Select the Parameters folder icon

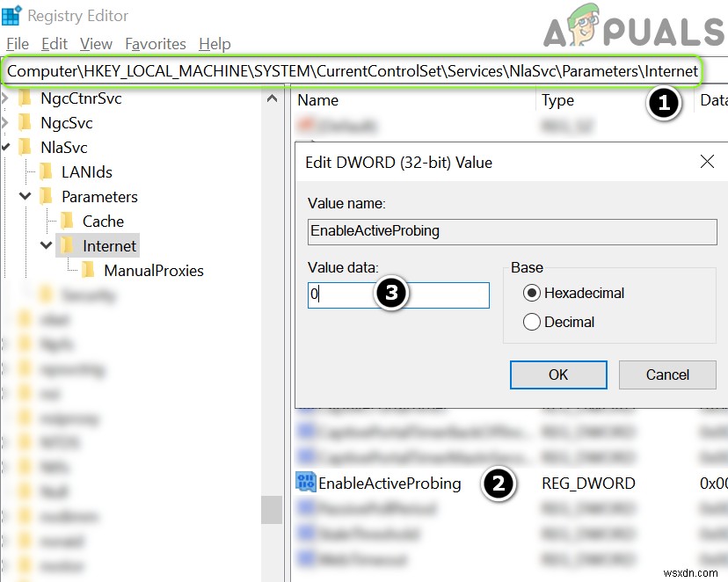click(46, 196)
